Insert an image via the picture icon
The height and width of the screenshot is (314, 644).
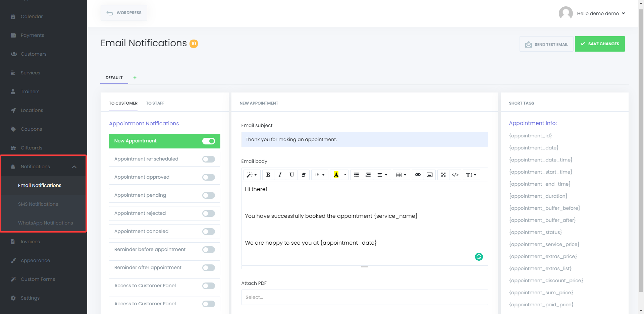(x=430, y=175)
